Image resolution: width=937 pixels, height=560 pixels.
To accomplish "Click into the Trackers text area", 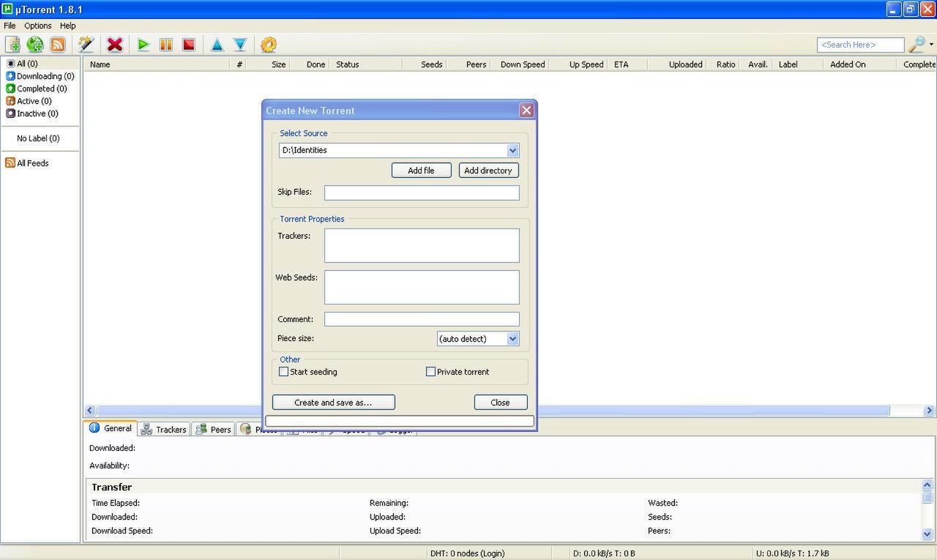I will click(422, 245).
